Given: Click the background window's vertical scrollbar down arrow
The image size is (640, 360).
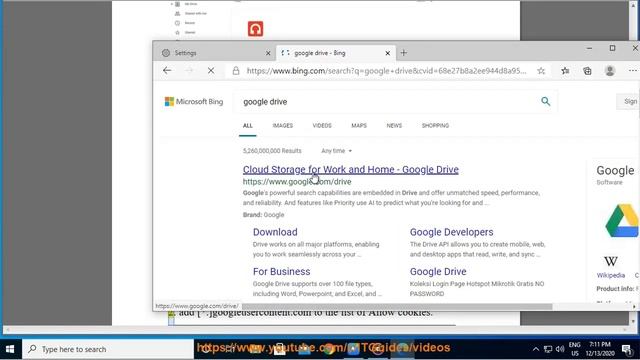Looking at the screenshot, I should tap(633, 321).
